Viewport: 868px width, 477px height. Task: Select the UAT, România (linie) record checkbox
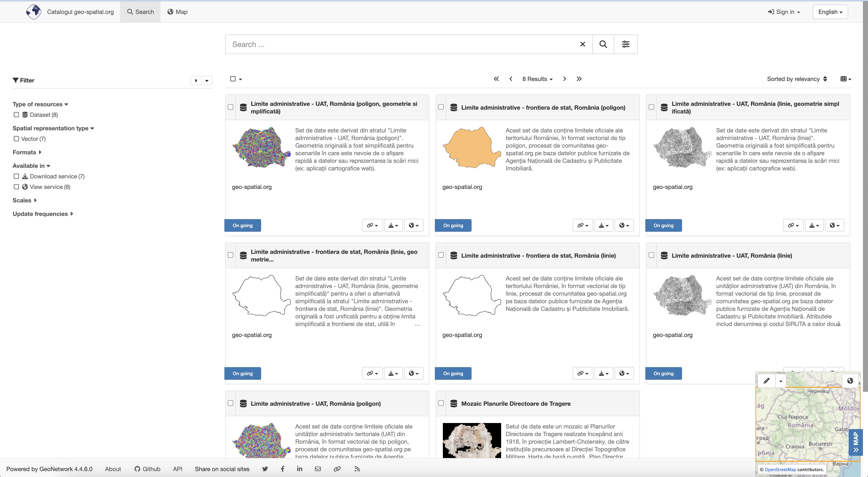click(651, 255)
